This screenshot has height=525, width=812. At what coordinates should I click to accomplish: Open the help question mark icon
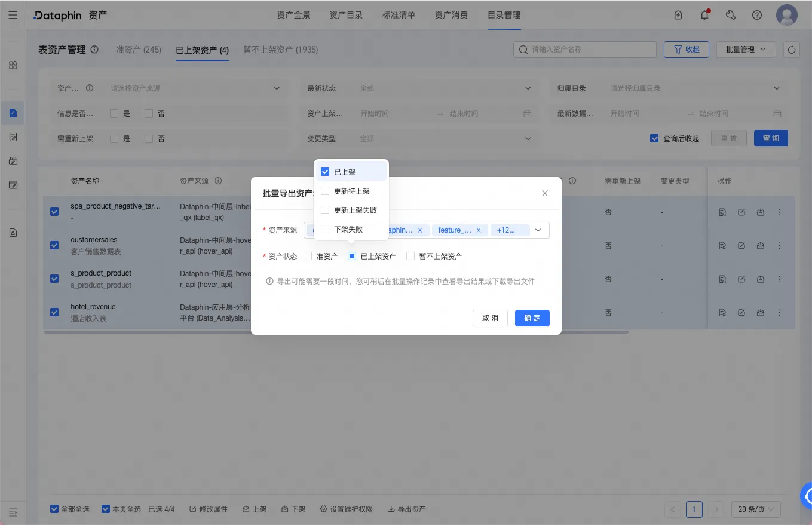tap(757, 15)
